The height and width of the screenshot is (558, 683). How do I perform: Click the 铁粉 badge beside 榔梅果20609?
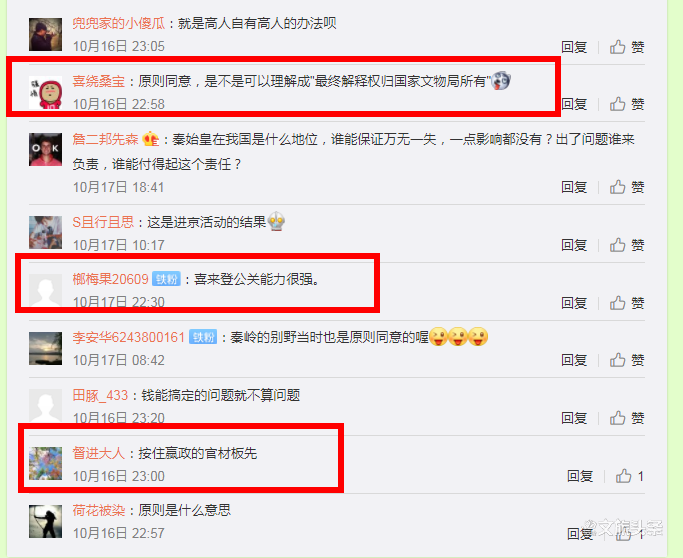tap(166, 279)
